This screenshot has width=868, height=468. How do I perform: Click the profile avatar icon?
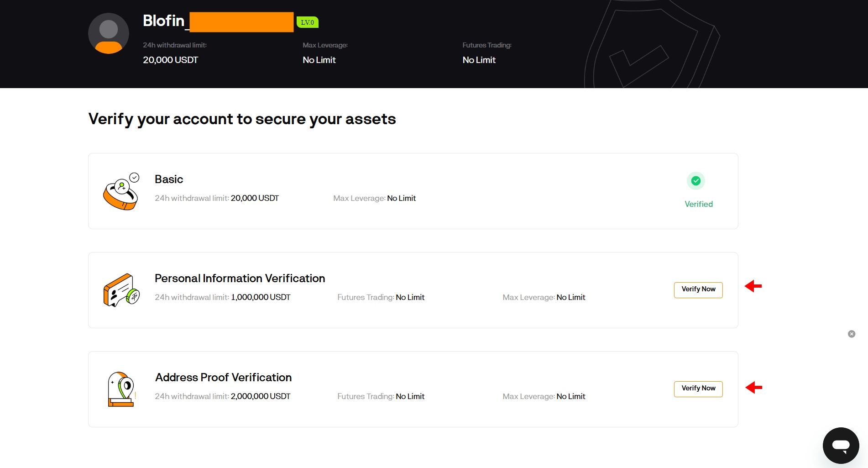[108, 33]
